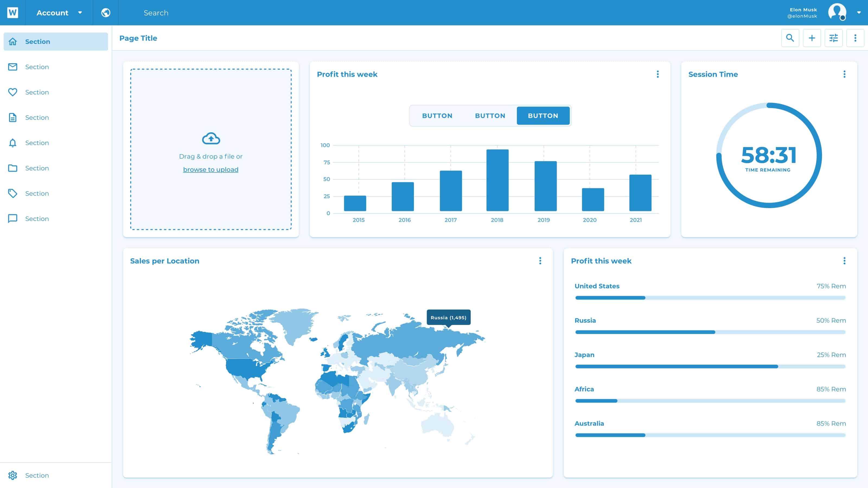
Task: Select the middle BUTTON option
Action: click(490, 115)
